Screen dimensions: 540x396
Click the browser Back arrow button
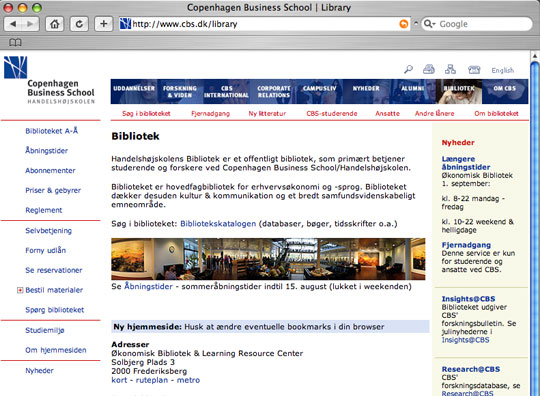point(13,24)
